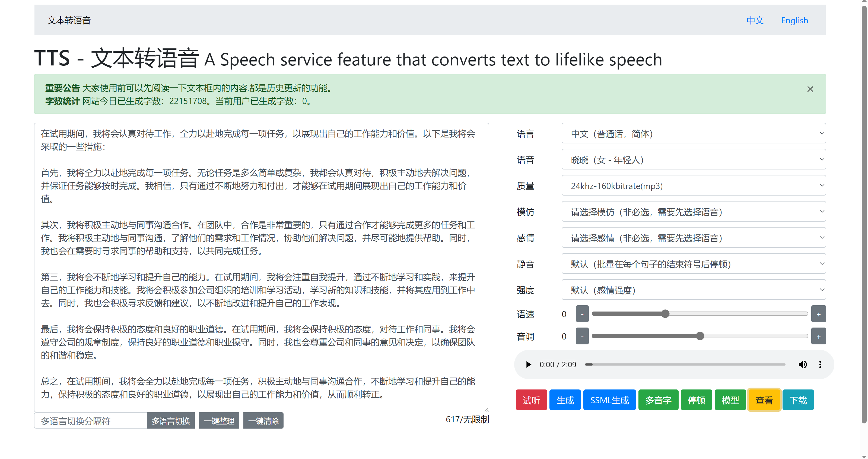Expand the 感情 (Emotion) dropdown
This screenshot has width=868, height=459.
pos(694,238)
